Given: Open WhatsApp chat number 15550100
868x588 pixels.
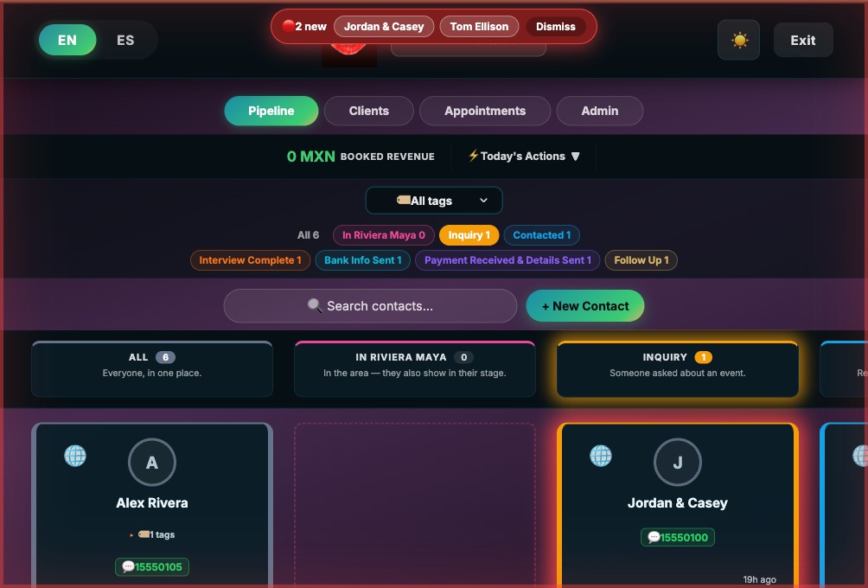Looking at the screenshot, I should pos(678,537).
